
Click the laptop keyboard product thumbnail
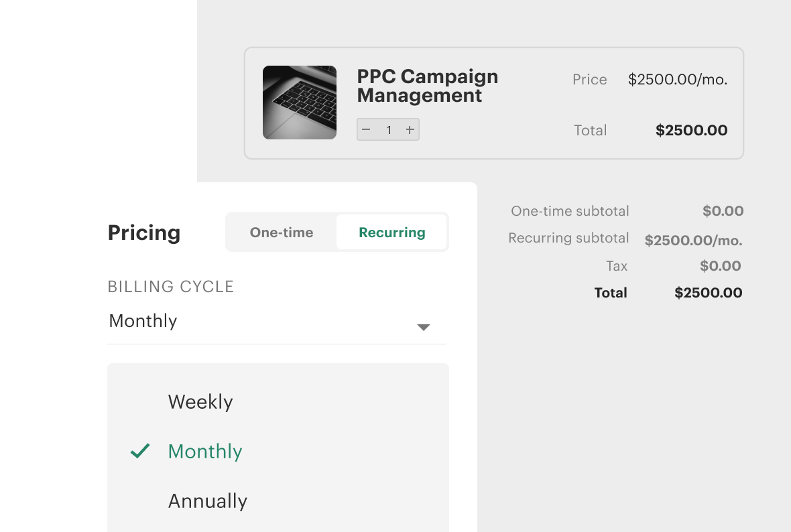click(x=300, y=103)
